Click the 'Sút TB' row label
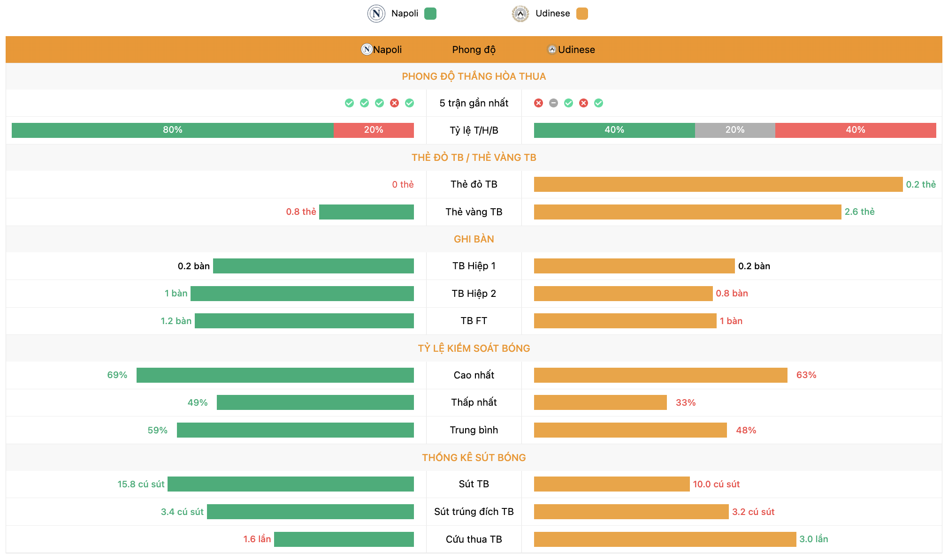The image size is (948, 560). [x=474, y=484]
